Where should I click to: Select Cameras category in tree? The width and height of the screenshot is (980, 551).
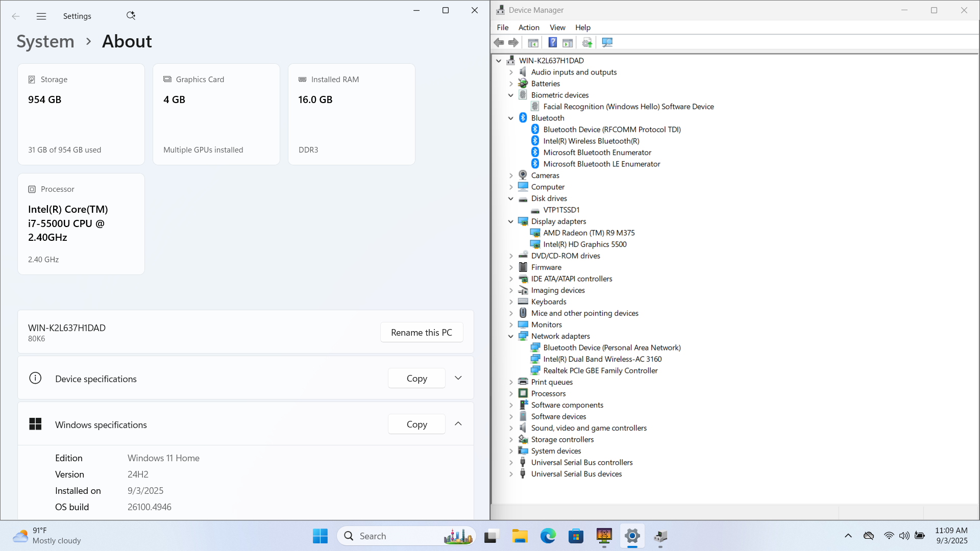(545, 176)
